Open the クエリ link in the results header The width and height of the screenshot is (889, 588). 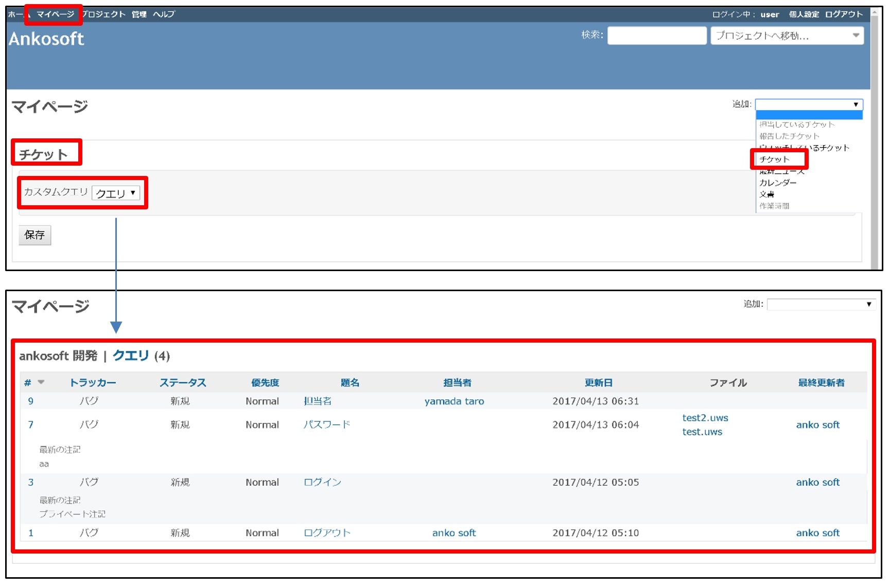[x=130, y=355]
